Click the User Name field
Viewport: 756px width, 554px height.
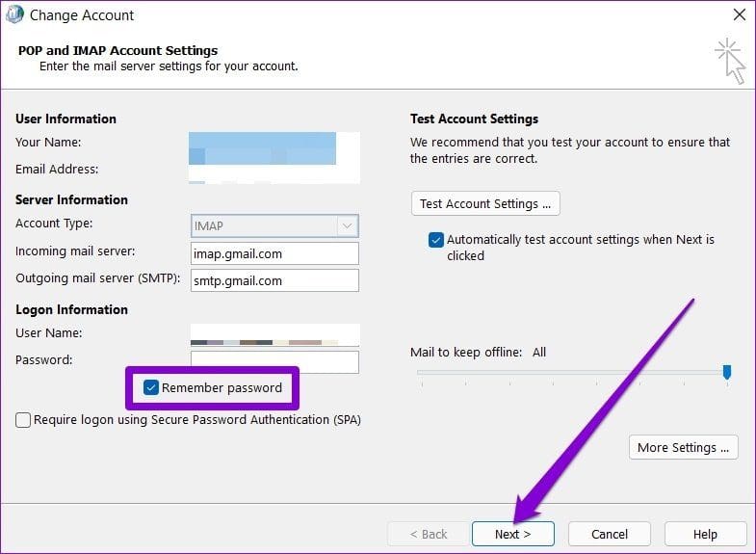[x=274, y=335]
